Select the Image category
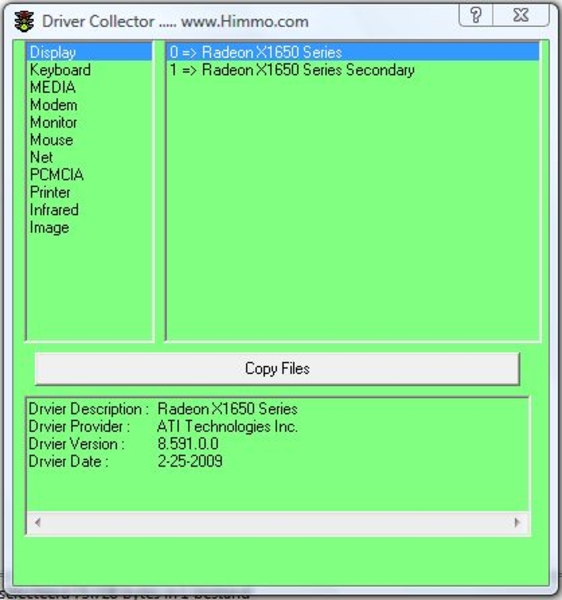 pos(49,227)
